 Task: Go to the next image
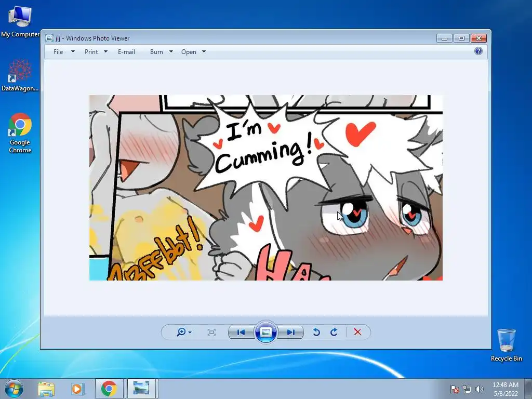click(x=290, y=332)
